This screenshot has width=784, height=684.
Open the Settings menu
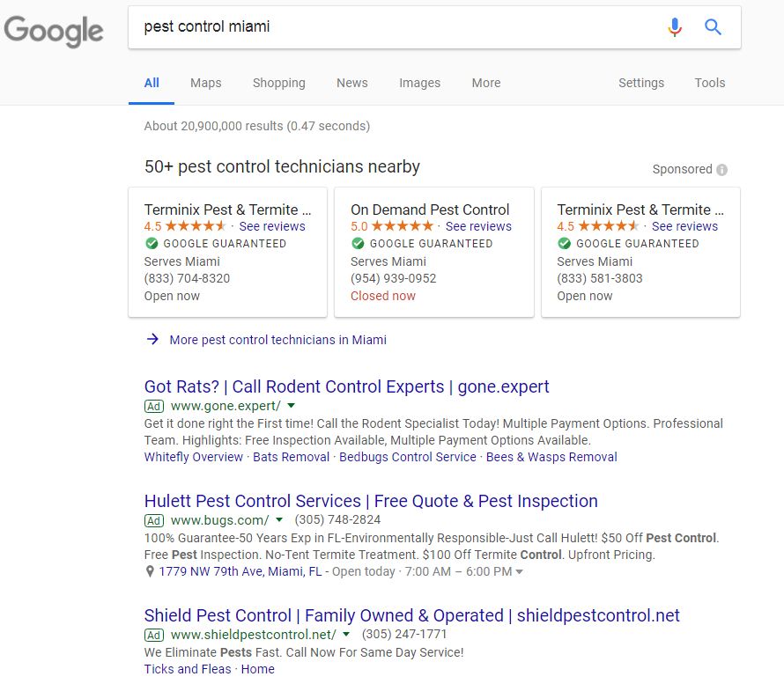[640, 83]
